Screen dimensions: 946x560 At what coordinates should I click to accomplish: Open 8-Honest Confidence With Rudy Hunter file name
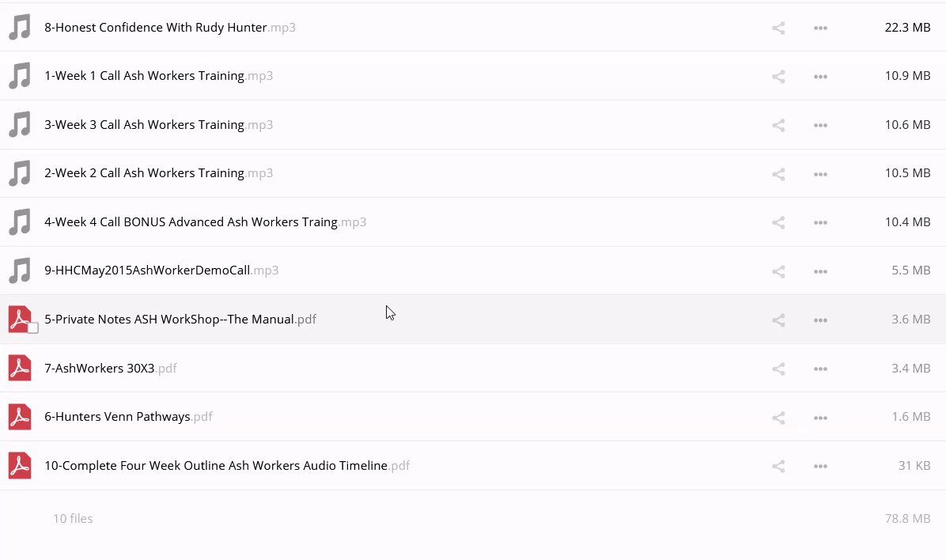click(x=155, y=28)
